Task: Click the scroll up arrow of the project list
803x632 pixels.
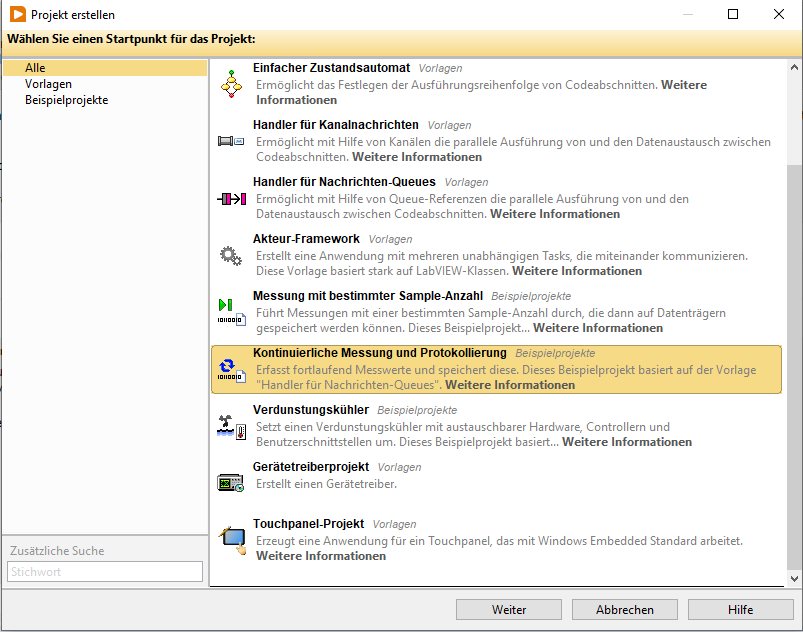Action: pyautogui.click(x=794, y=67)
